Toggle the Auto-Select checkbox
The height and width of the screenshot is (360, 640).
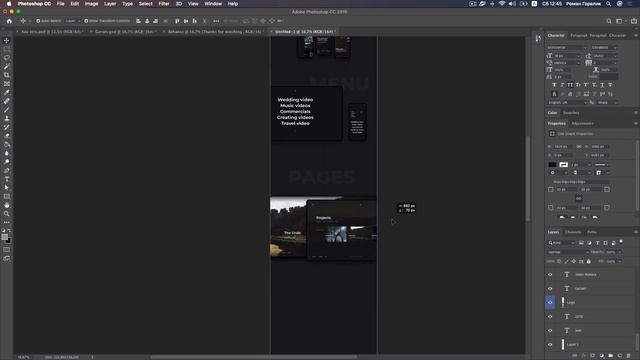[38, 21]
